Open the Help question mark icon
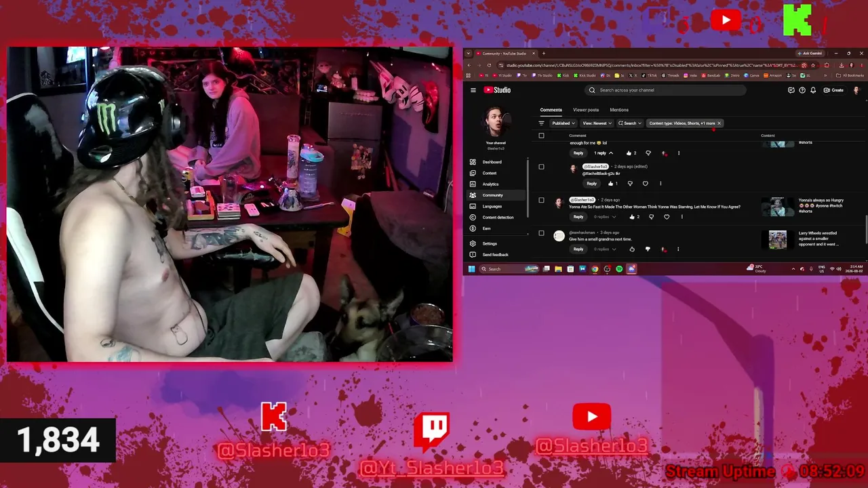The height and width of the screenshot is (488, 868). (802, 90)
